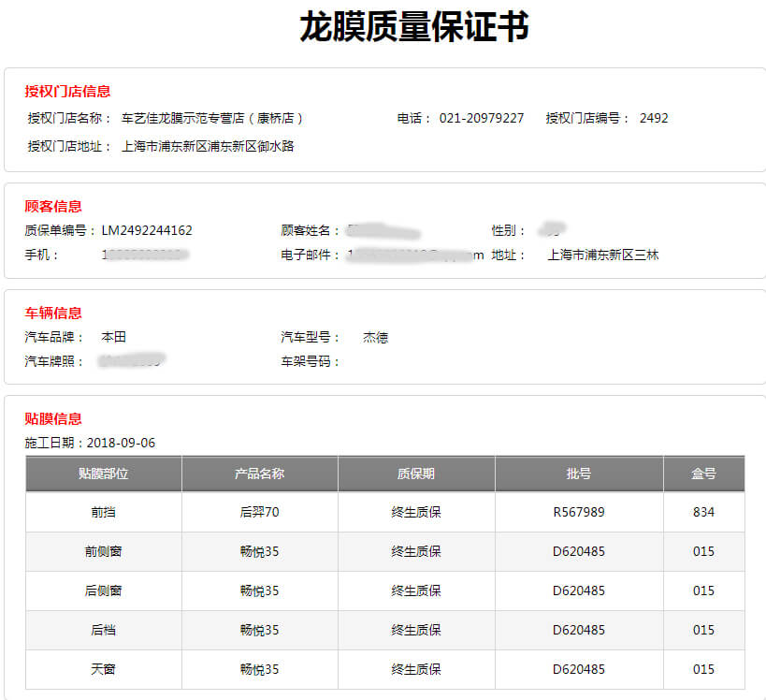The width and height of the screenshot is (766, 700).
Task: Click the store address 上海市浦东新区浦东新区御水路
Action: coord(208,146)
